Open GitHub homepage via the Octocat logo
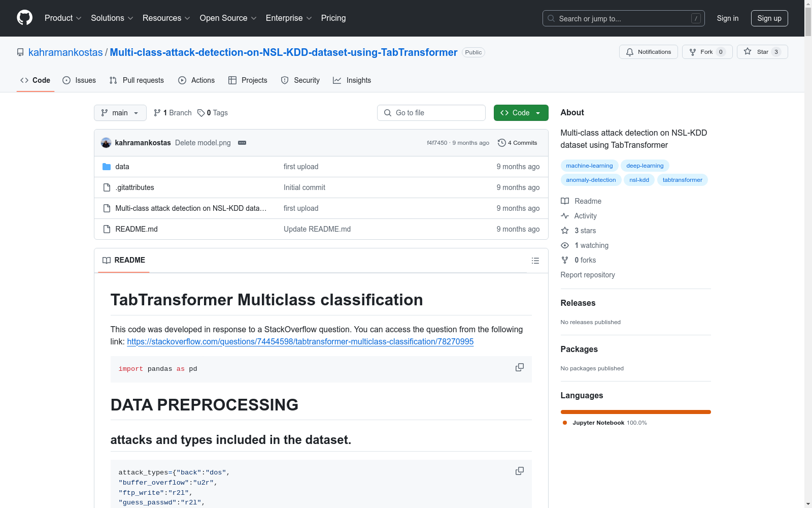The width and height of the screenshot is (812, 508). 24,18
